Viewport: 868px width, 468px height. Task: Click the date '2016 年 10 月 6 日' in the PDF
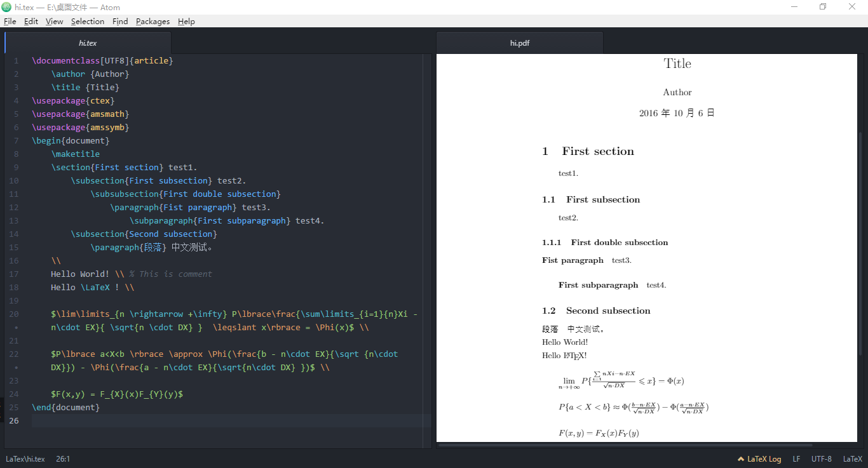(x=677, y=114)
